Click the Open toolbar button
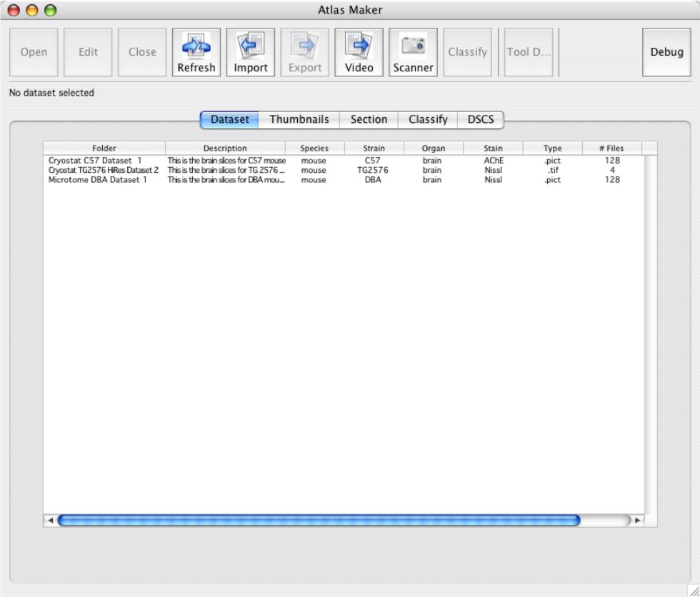 [34, 52]
